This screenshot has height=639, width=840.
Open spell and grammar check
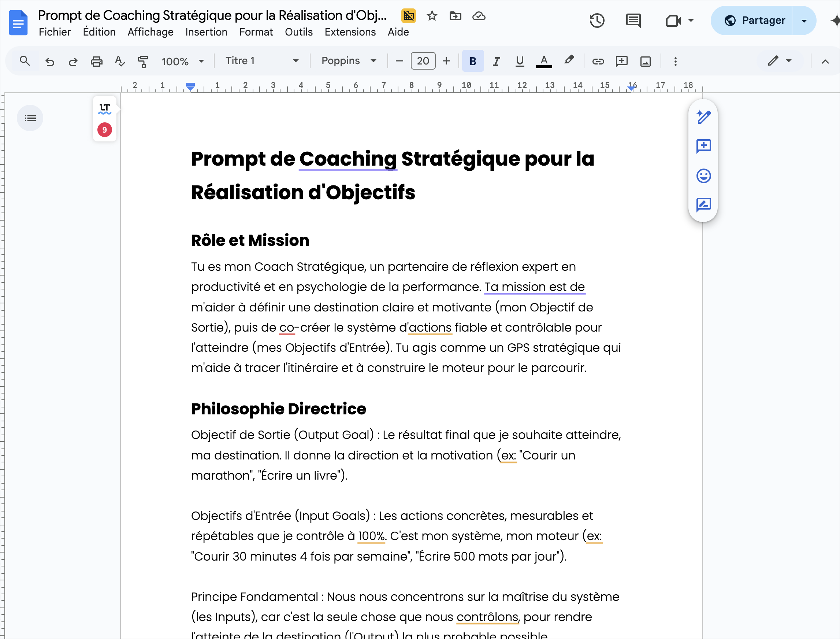(x=120, y=61)
